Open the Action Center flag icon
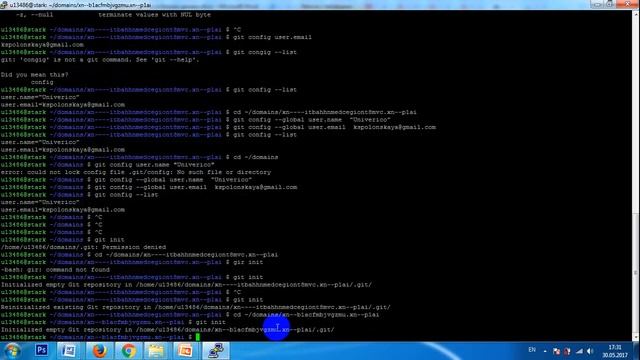Screen dimensions: 640x360 pos(556,351)
